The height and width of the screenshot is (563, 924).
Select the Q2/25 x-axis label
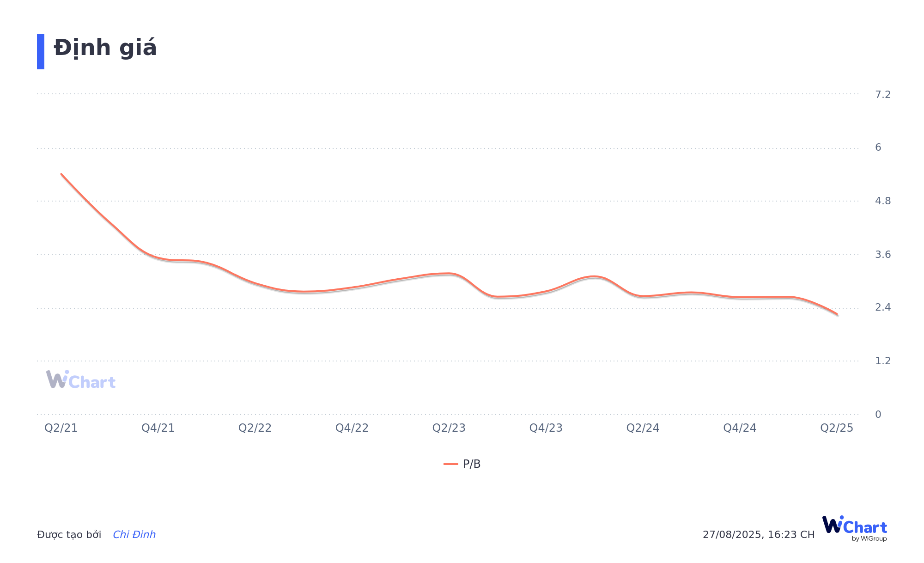tap(837, 428)
